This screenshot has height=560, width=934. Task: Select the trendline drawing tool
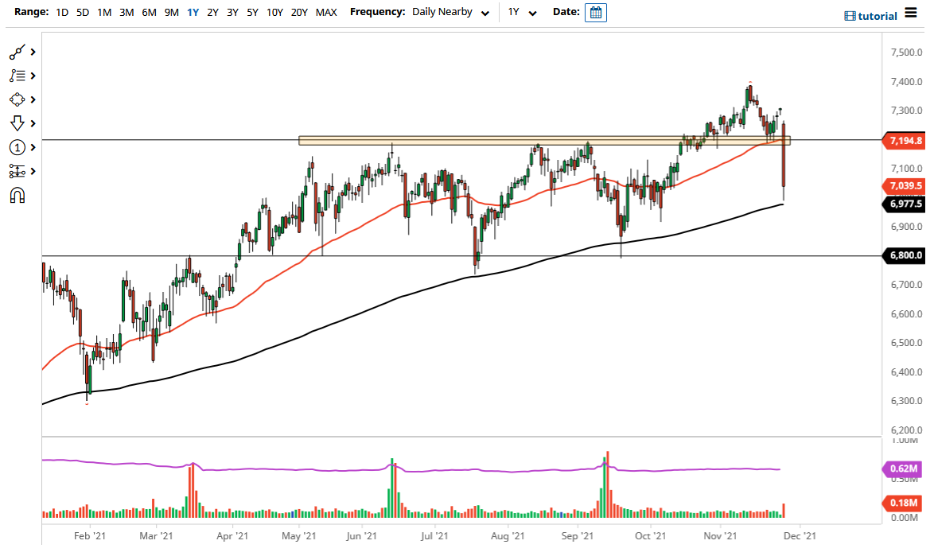[x=18, y=52]
